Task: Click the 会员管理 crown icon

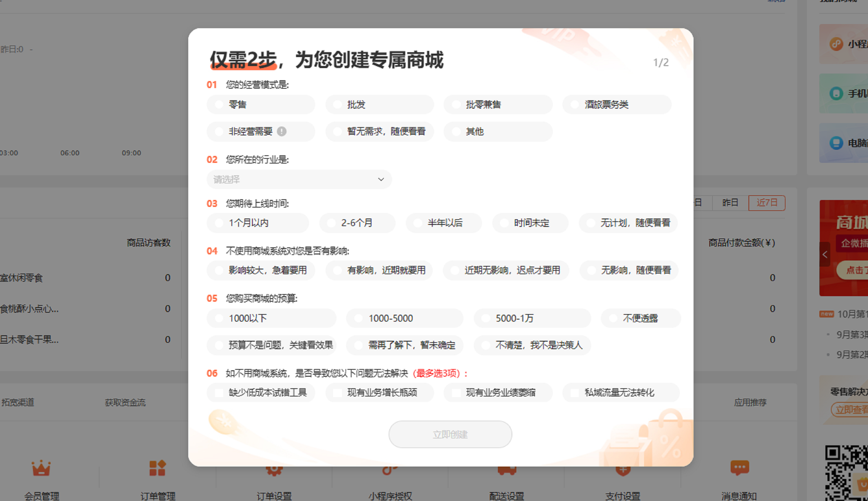Action: point(41,468)
